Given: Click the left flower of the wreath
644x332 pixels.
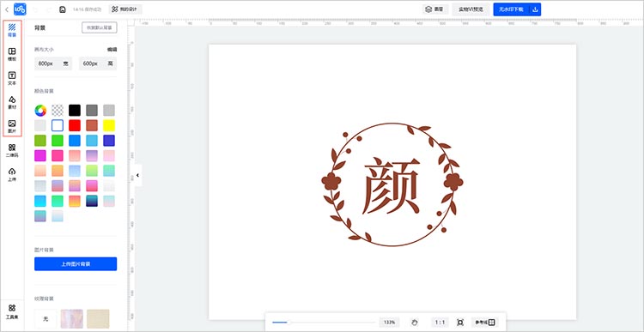Looking at the screenshot, I should [331, 181].
